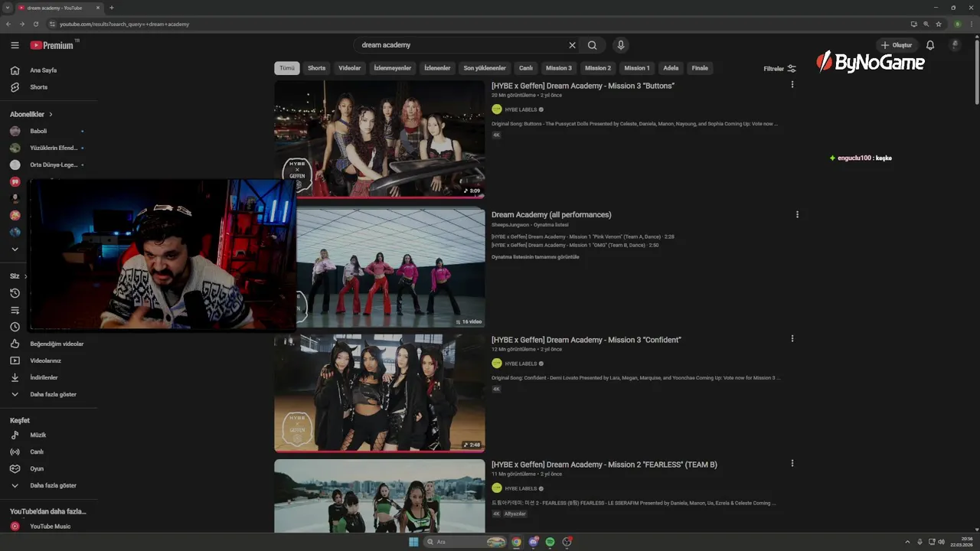Expand the Abonelikler section chevron
The height and width of the screenshot is (551, 980).
[51, 114]
